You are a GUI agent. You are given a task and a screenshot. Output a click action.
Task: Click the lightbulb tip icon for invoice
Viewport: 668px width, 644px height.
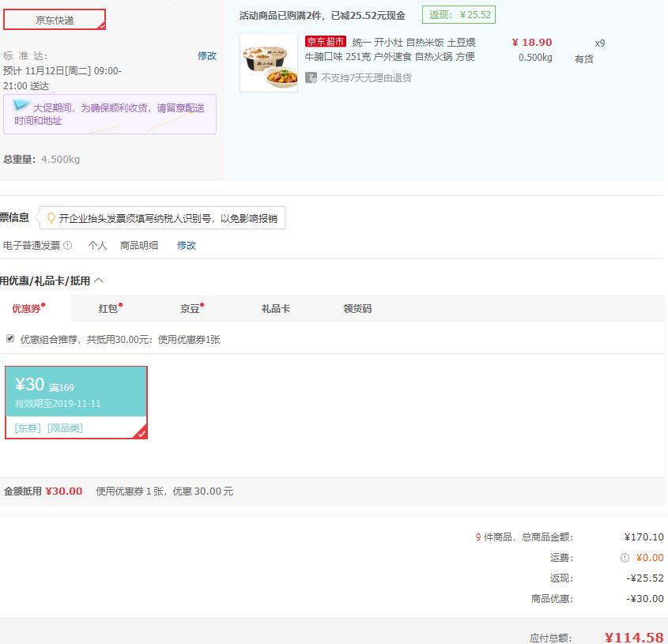[51, 218]
